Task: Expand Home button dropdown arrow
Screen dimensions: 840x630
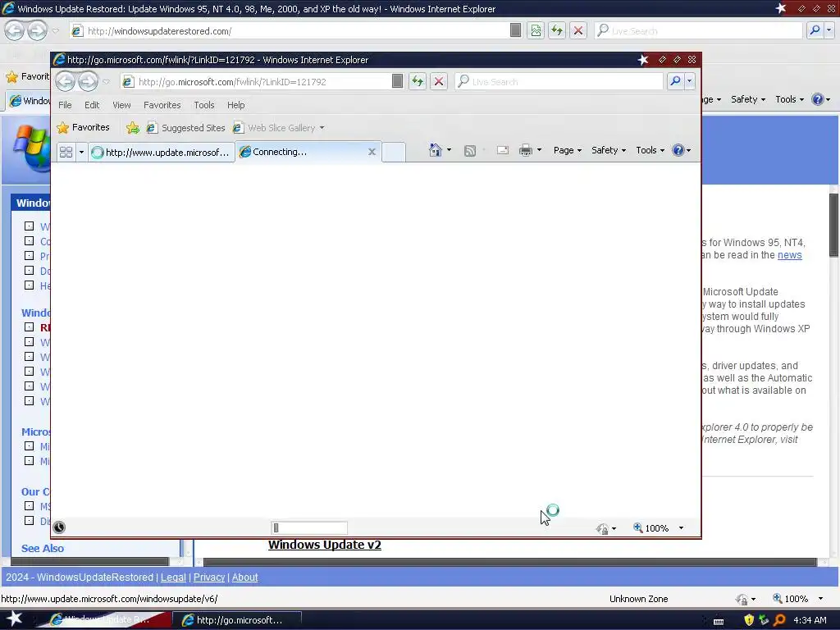Action: [449, 151]
